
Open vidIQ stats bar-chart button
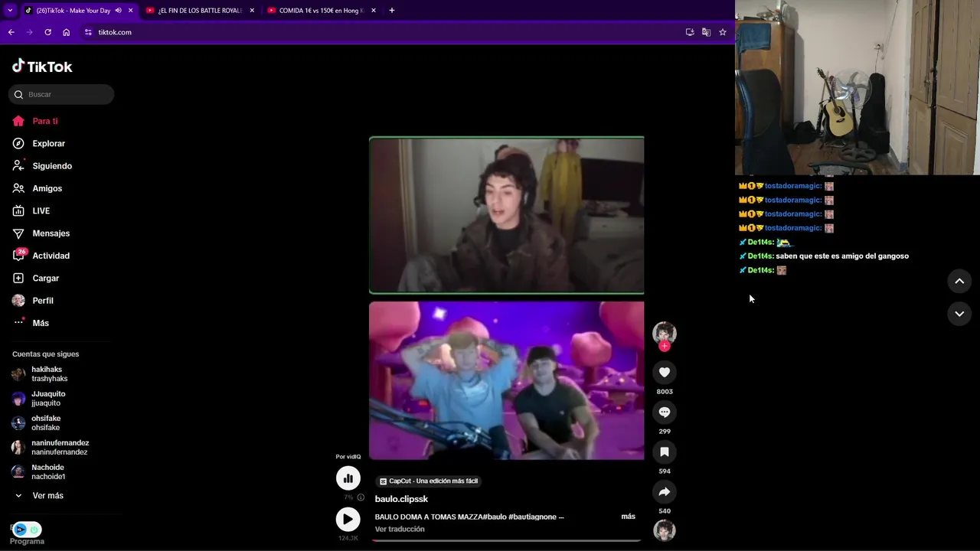click(x=348, y=478)
